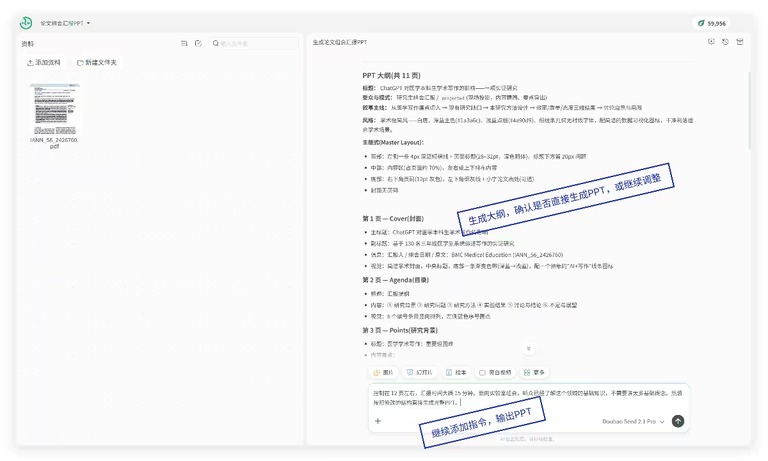768x461 pixels.
Task: Click the 第 3 页 — Points(研究背景) heading
Action: [x=400, y=330]
